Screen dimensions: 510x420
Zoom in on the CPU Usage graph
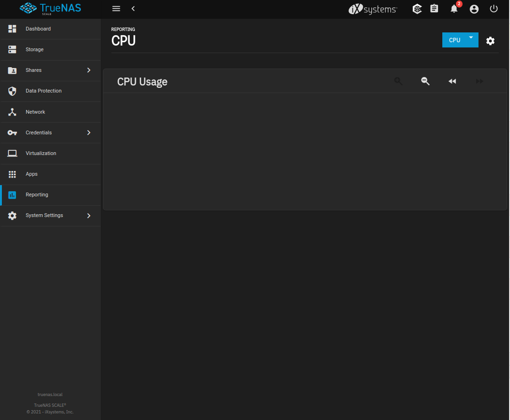point(398,81)
